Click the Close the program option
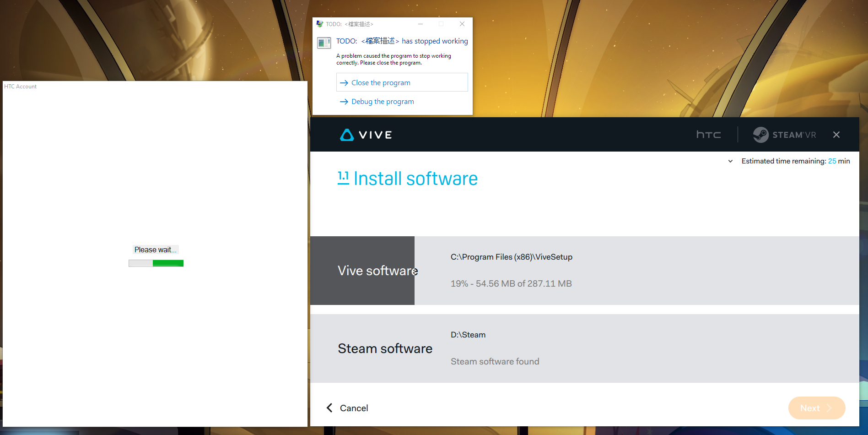 (381, 82)
